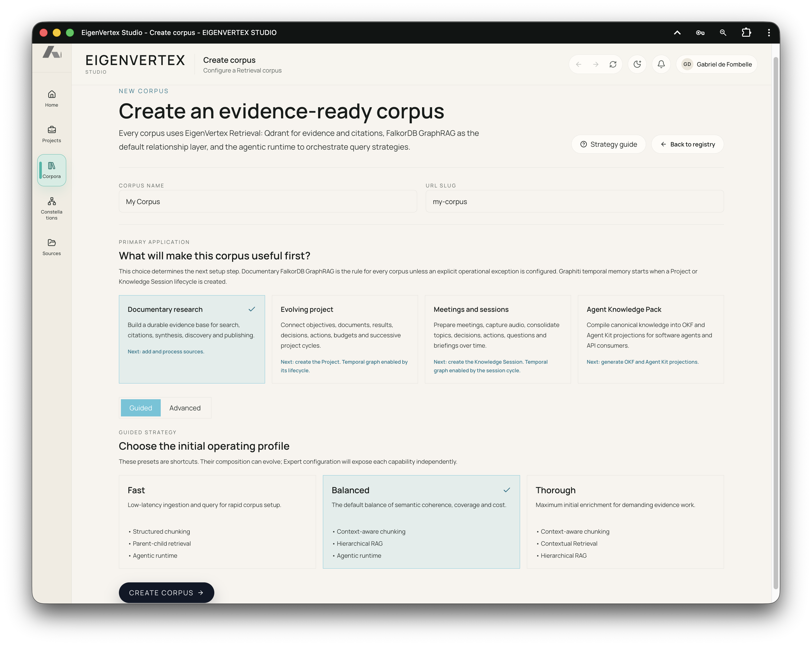Click 'Next: add and process sources.' link text
The width and height of the screenshot is (812, 646).
[x=166, y=351]
